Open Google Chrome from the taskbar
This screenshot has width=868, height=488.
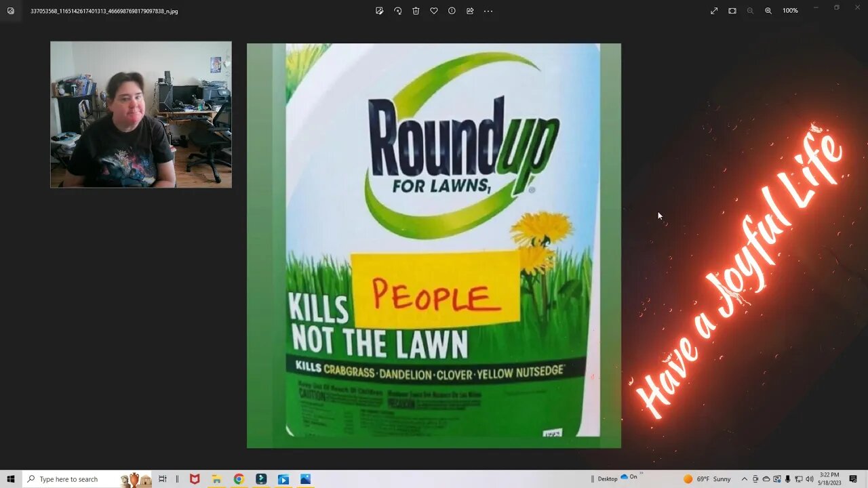(x=239, y=479)
